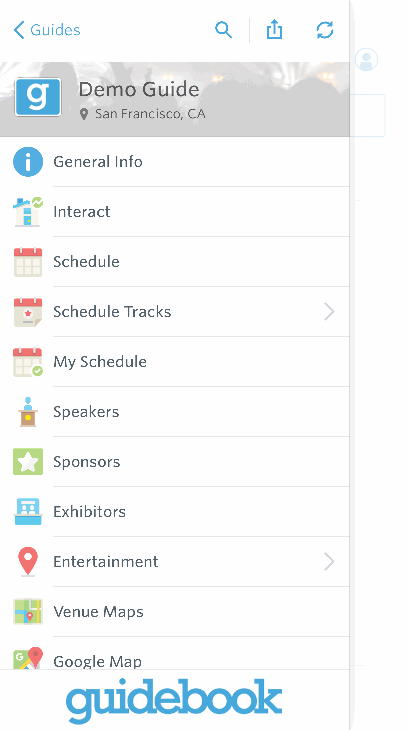
Task: Select the Interact building icon
Action: point(28,211)
